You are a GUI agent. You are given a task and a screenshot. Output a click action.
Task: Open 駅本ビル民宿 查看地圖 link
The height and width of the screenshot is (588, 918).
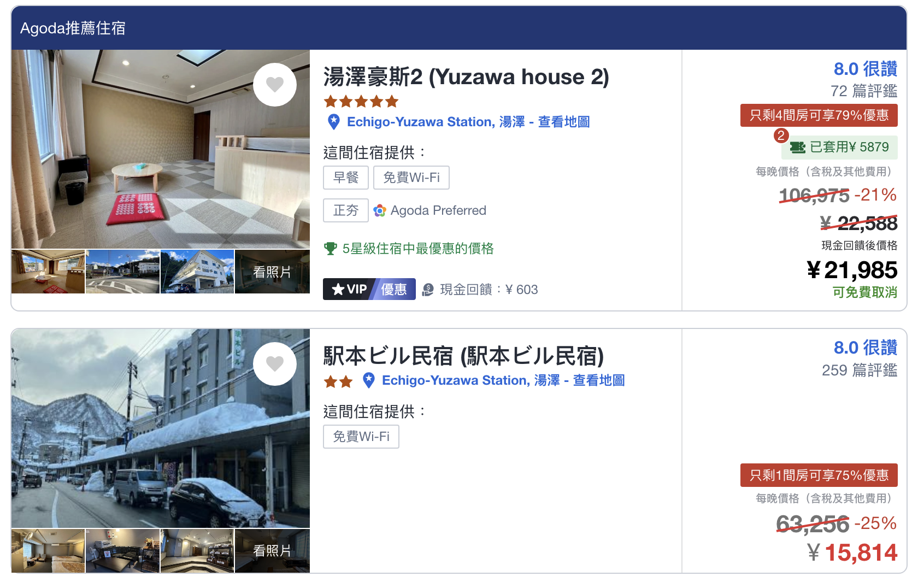(x=599, y=380)
